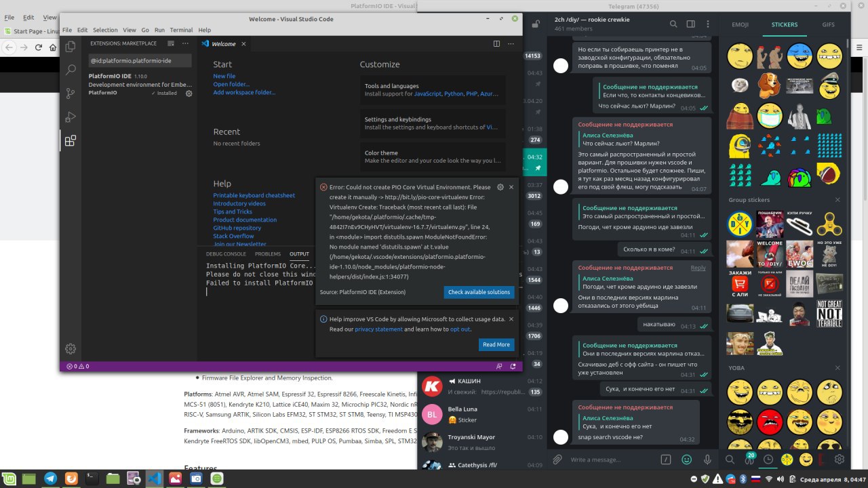Open the Bella Luna chat in Telegram
Viewport: 868px width, 488px height.
click(x=482, y=414)
